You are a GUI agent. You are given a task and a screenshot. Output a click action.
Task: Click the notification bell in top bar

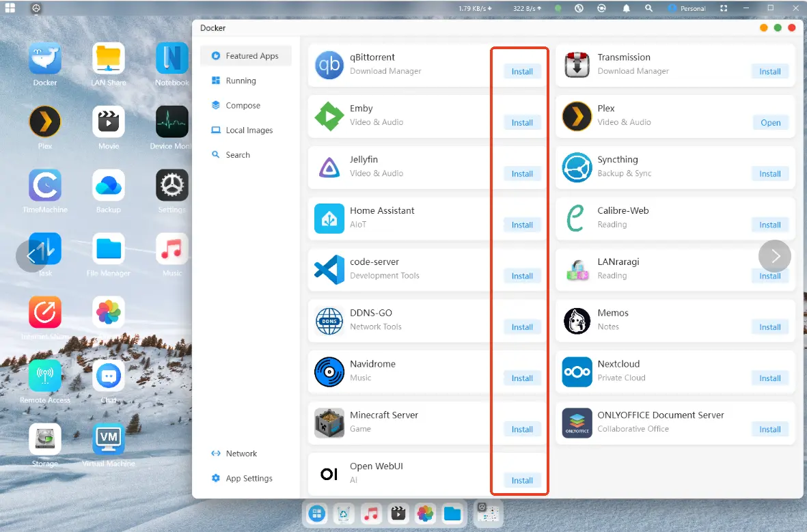[x=626, y=8]
